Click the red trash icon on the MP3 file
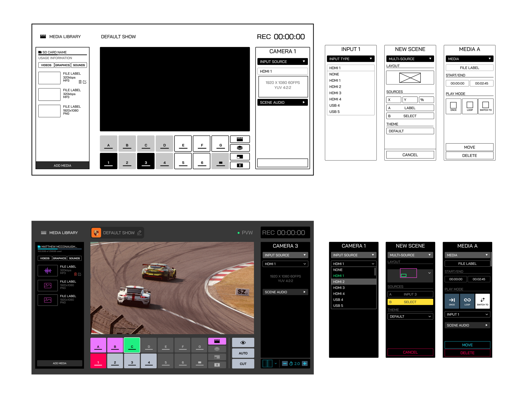This screenshot has width=532, height=398. click(76, 274)
